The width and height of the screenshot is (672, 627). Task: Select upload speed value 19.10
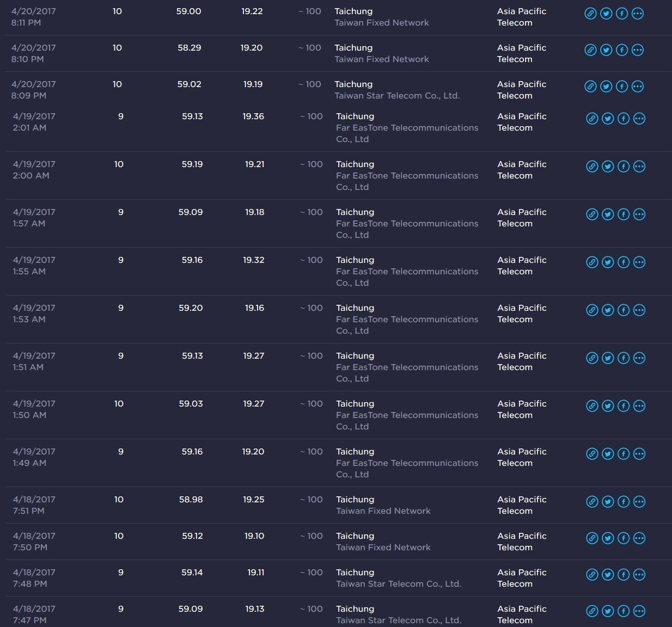click(x=254, y=536)
